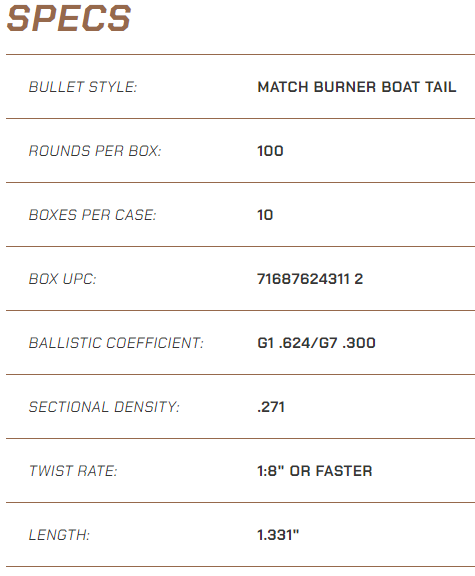Select the Rounds Per Box label

(95, 151)
